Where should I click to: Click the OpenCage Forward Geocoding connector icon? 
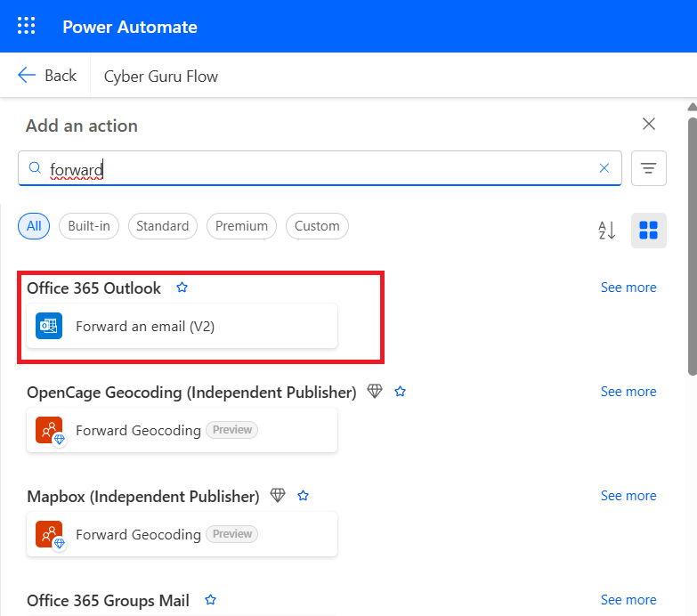(50, 431)
